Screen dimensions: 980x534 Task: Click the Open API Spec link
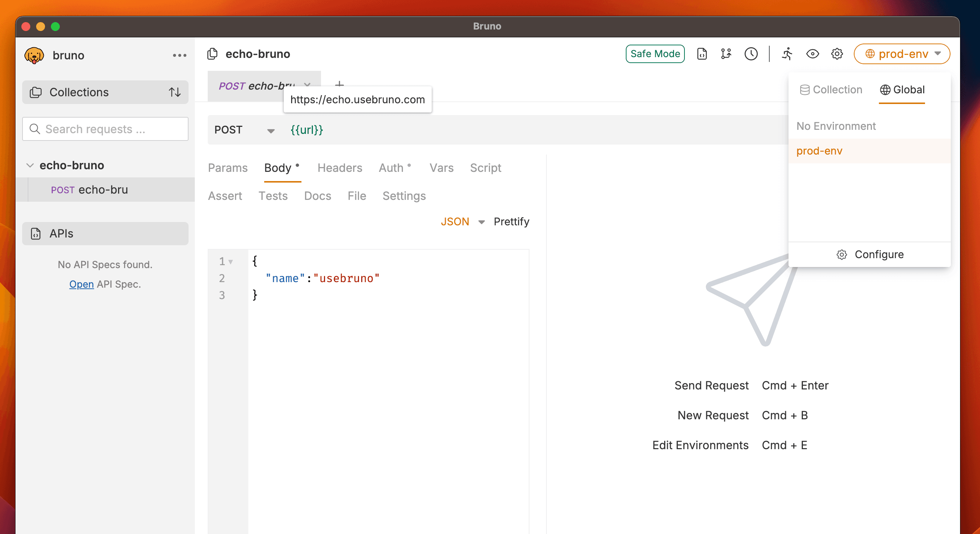(x=82, y=284)
